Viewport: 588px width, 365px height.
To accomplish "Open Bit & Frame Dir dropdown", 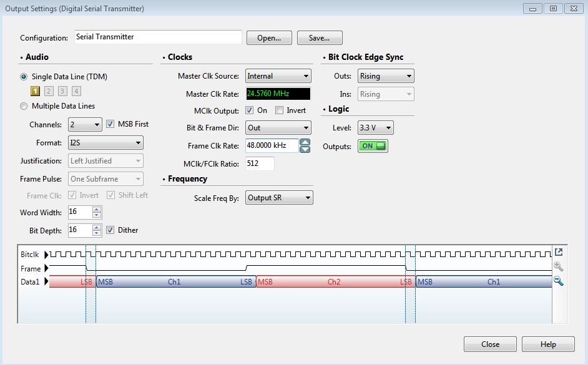I will coord(278,128).
